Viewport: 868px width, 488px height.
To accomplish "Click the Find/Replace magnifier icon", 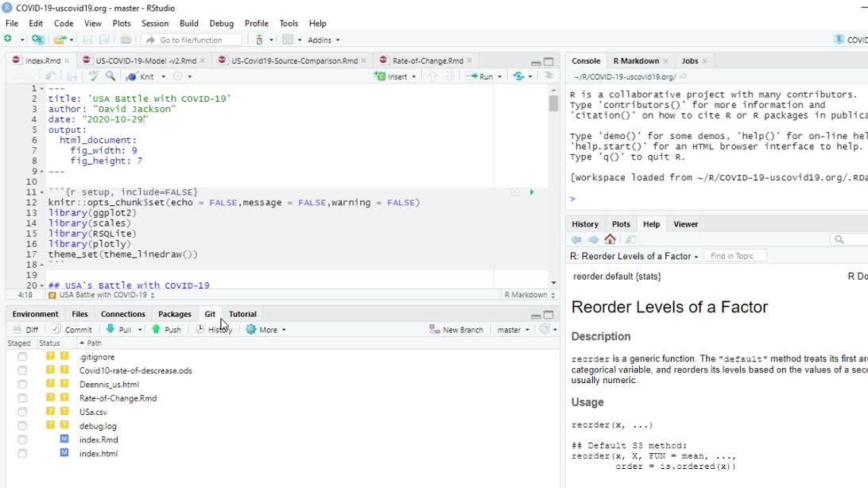I will (x=110, y=76).
